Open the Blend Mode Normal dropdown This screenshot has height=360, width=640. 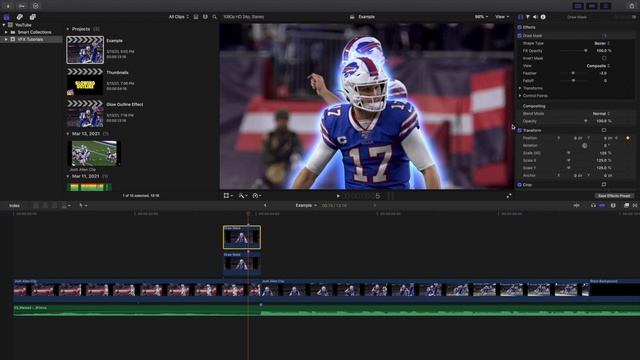pos(601,113)
